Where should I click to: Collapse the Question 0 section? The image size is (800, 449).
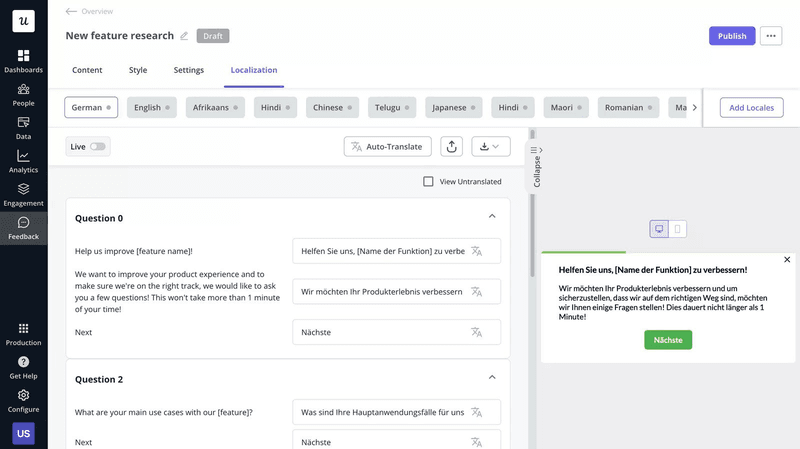point(492,217)
